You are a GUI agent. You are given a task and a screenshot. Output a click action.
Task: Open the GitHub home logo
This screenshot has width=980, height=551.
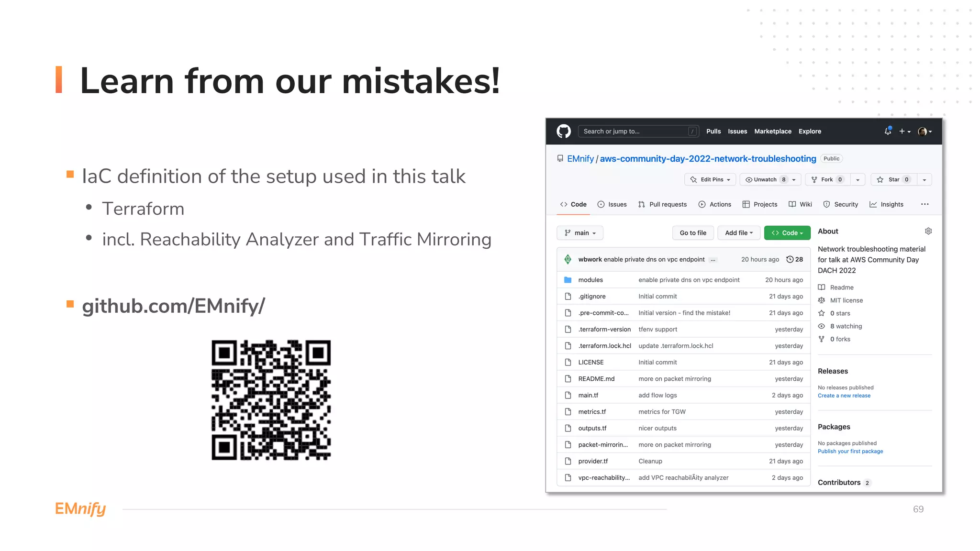coord(564,131)
